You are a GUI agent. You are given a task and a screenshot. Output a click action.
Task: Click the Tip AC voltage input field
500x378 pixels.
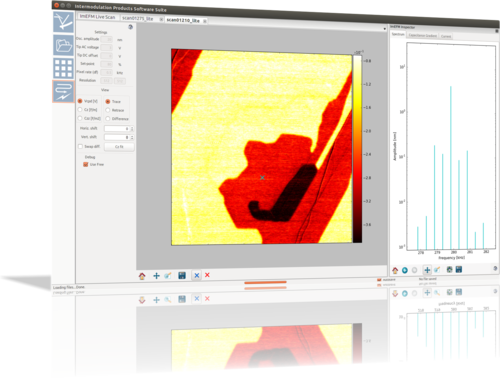(106, 48)
